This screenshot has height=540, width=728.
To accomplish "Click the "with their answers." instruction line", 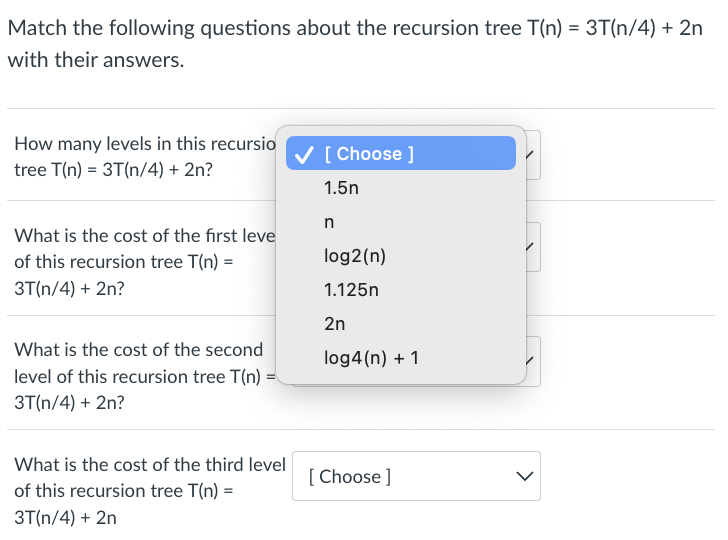I will tap(96, 60).
